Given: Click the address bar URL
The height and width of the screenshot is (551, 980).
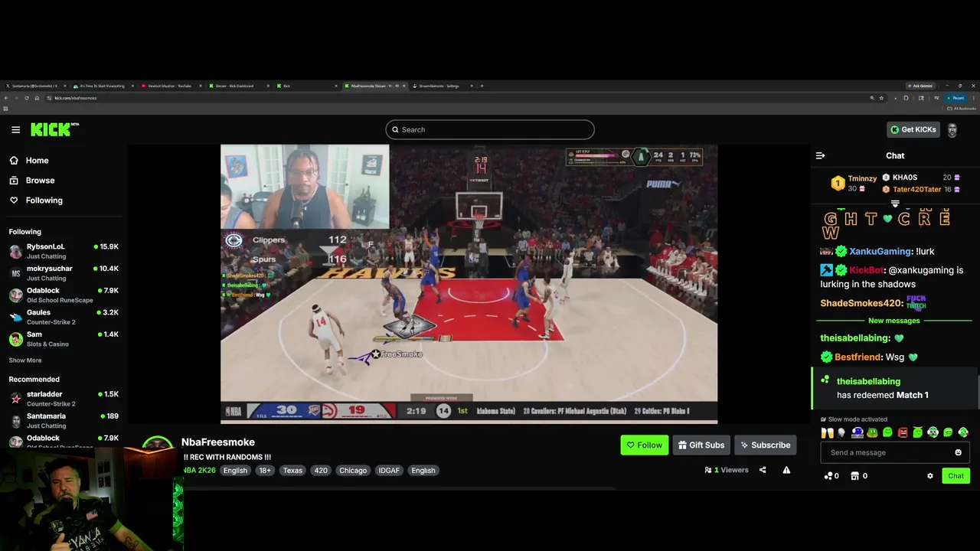Looking at the screenshot, I should [76, 98].
